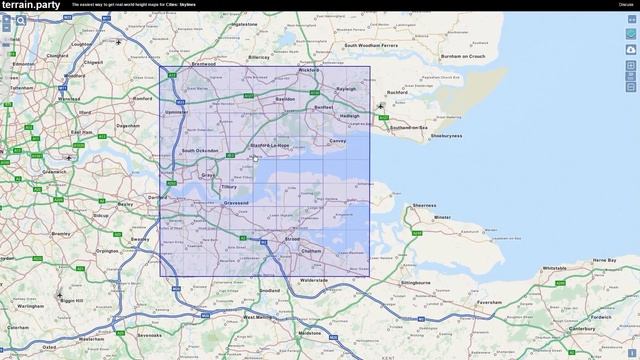Screen dimensions: 640x360
Task: Click the Walderslade label
Action: click(314, 280)
